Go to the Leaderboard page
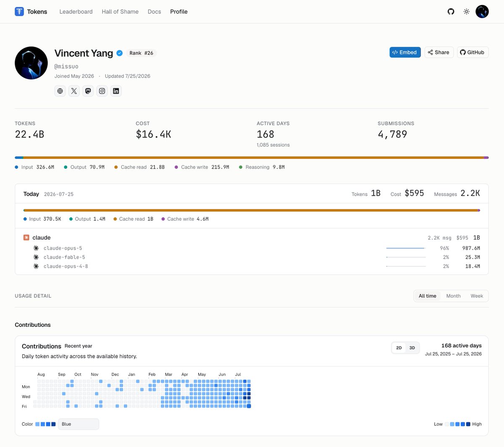Image resolution: width=504 pixels, height=447 pixels. 76,12
